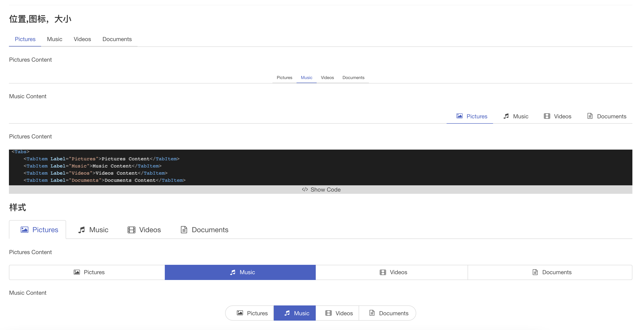Open right-aligned Videos tab label

click(x=562, y=116)
